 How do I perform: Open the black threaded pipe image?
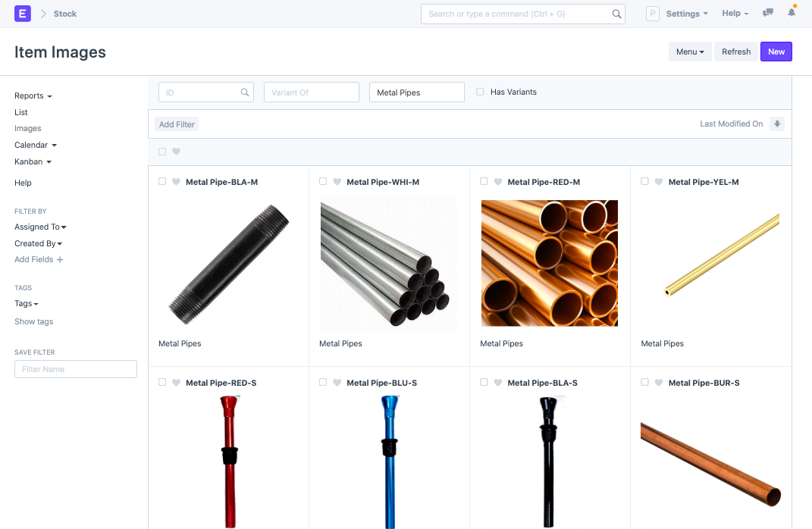[228, 264]
